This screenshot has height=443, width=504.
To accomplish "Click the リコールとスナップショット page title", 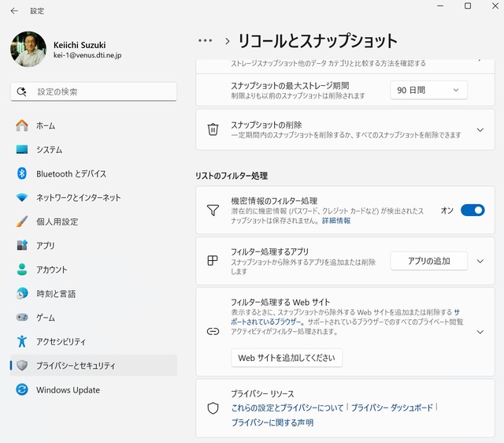I will point(318,41).
